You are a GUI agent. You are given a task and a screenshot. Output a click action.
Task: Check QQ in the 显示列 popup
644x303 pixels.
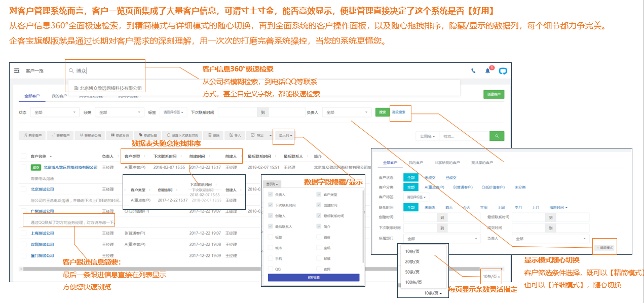coord(271,269)
